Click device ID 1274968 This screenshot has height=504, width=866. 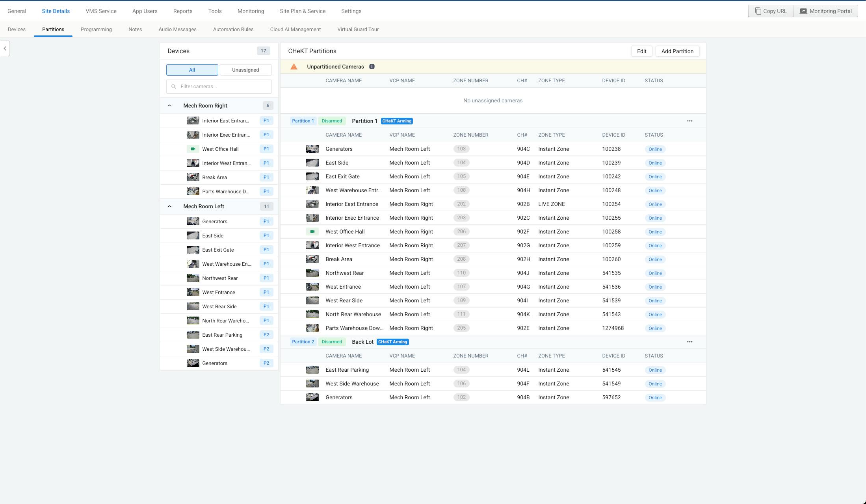(x=613, y=328)
